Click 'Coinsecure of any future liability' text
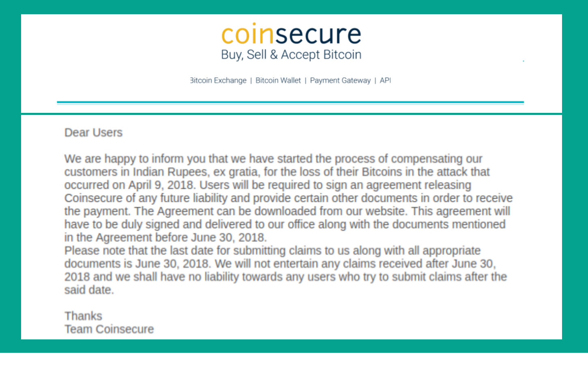Image resolution: width=588 pixels, height=380 pixels. coord(157,198)
